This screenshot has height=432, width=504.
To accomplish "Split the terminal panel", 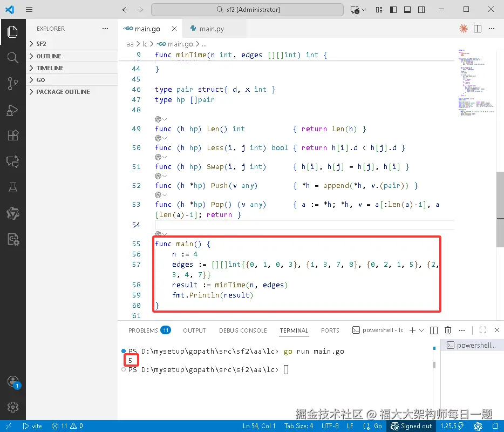I will [x=434, y=330].
